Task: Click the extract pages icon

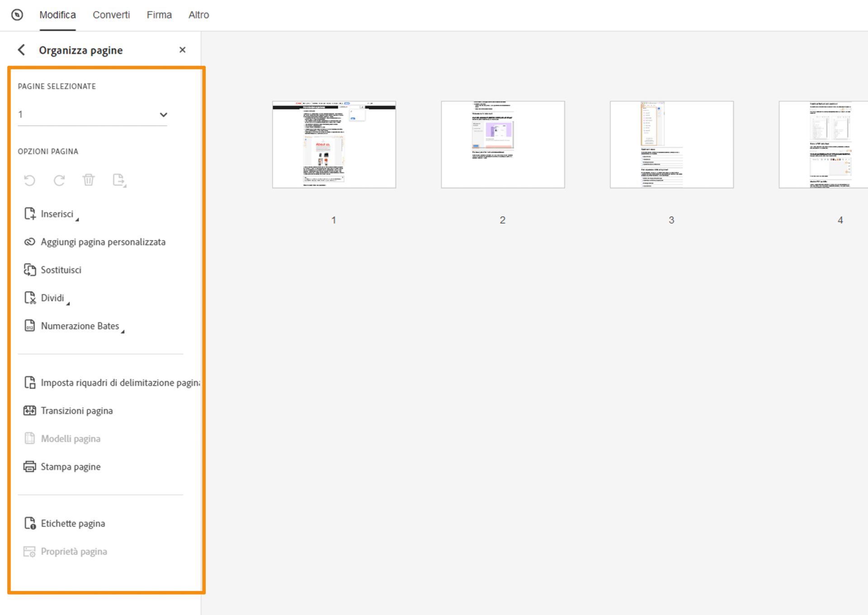Action: click(119, 180)
